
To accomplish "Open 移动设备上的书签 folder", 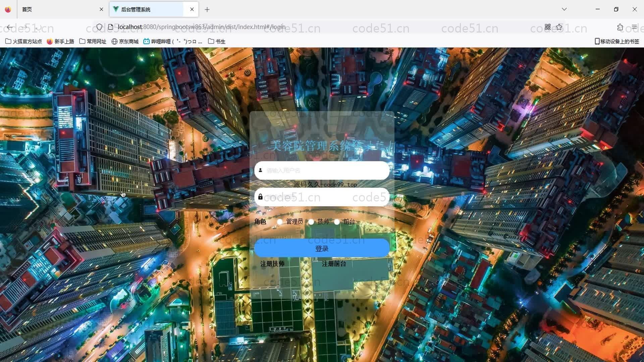I will 617,41.
